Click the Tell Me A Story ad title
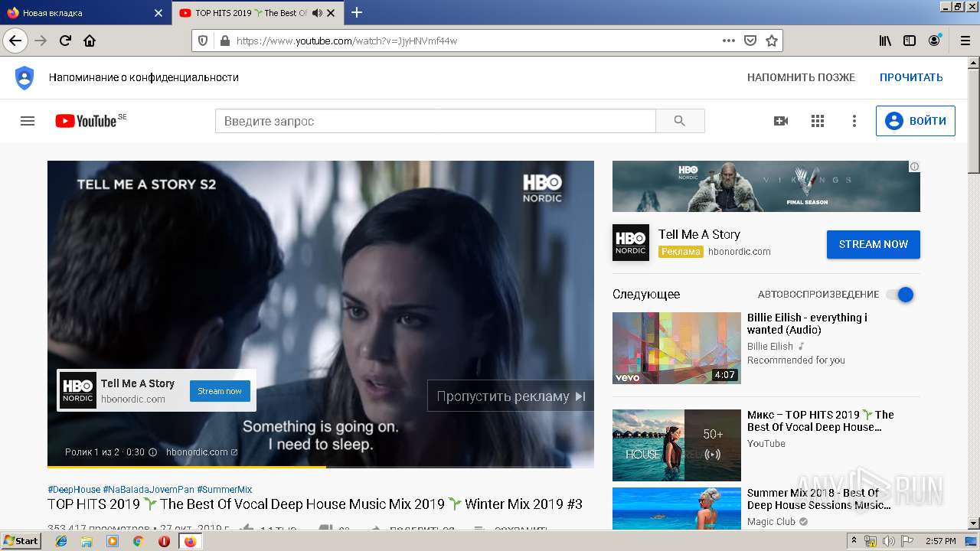The image size is (980, 551). (699, 235)
